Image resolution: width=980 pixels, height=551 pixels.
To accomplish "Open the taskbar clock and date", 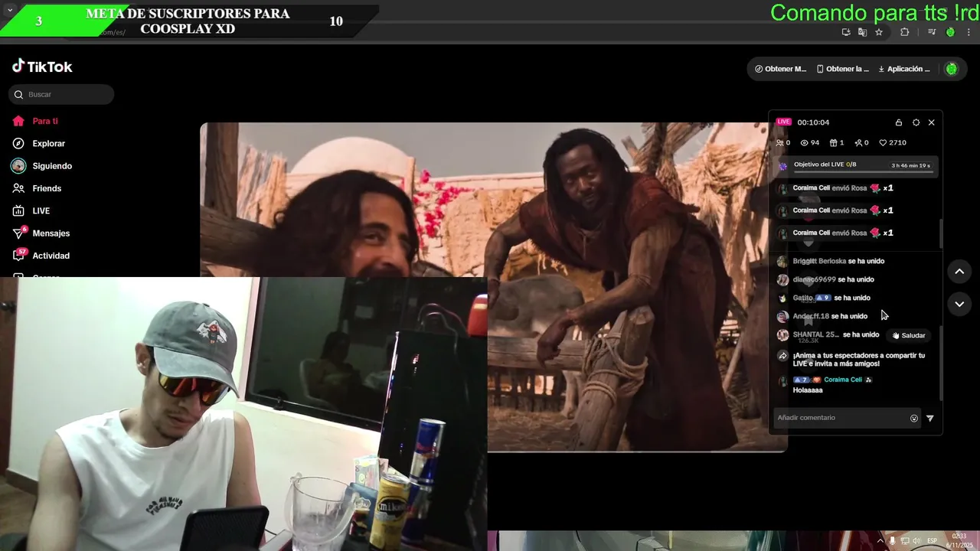I will click(959, 540).
